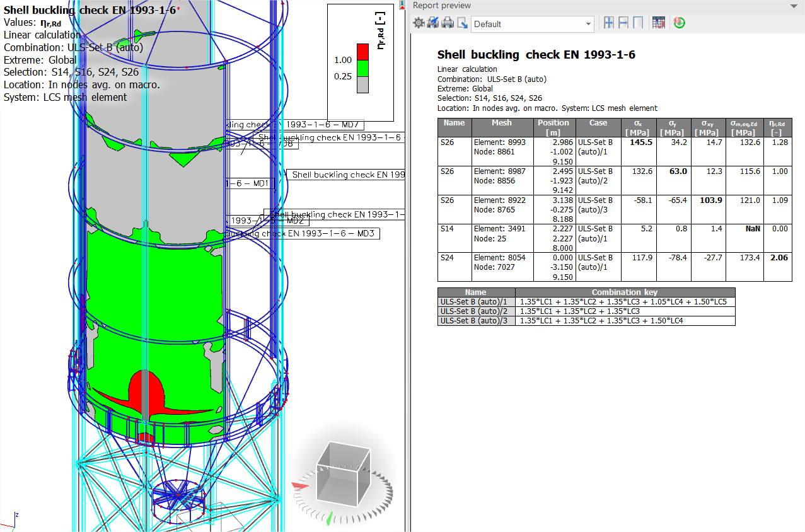Click the red swatch in the legend
Image resolution: width=805 pixels, height=532 pixels.
tap(362, 50)
